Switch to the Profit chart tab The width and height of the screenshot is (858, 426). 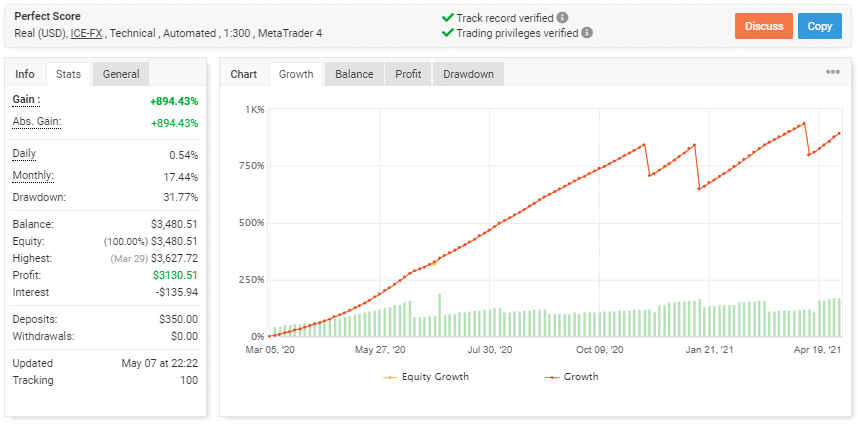pos(408,74)
